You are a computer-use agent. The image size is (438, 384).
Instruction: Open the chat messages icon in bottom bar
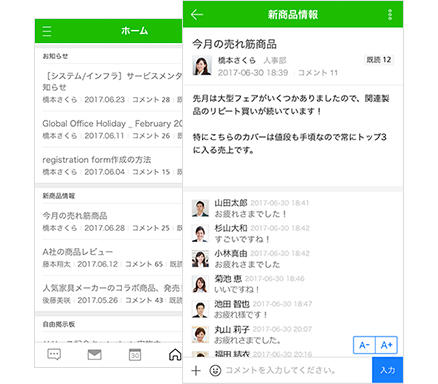click(54, 354)
